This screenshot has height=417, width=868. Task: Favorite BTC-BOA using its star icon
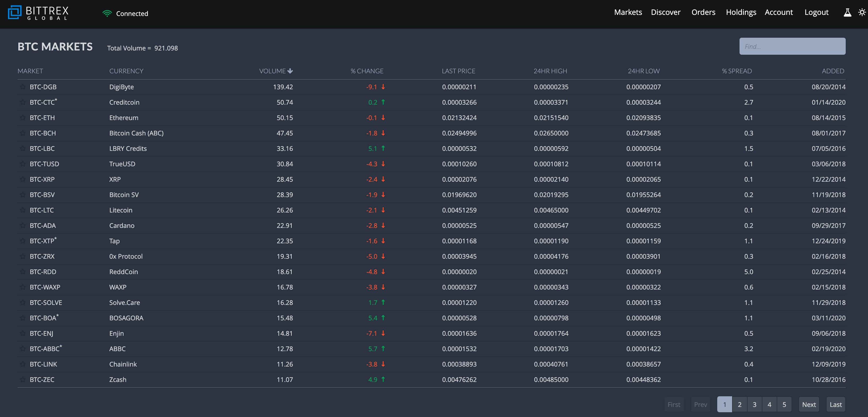click(23, 318)
